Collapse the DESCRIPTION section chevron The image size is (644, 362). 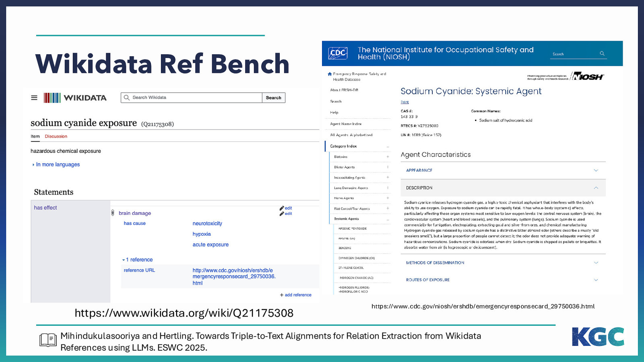[596, 188]
